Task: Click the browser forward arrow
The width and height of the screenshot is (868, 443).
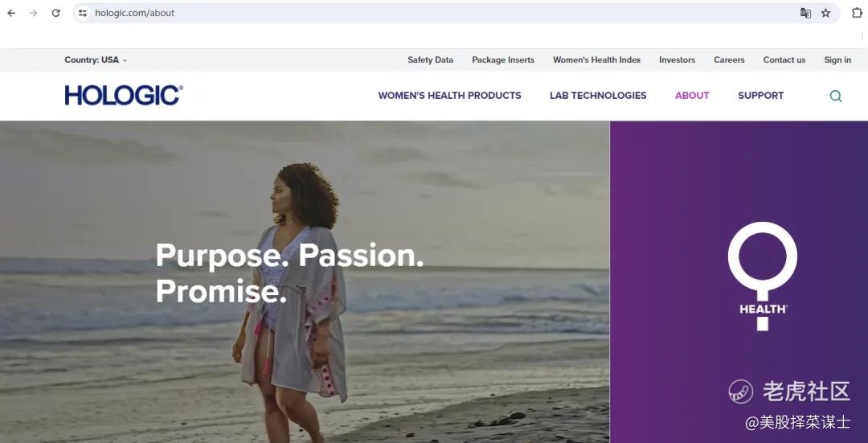Action: click(33, 13)
